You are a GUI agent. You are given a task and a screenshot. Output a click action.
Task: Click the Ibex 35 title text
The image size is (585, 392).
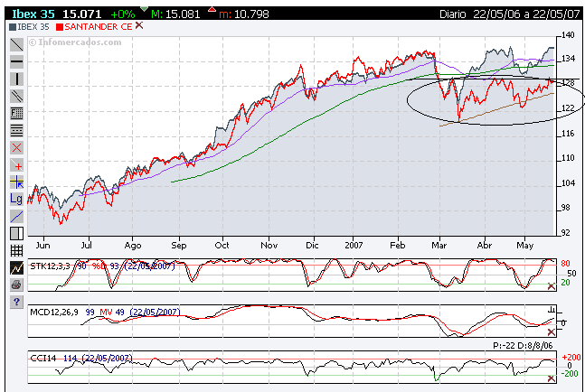coord(33,14)
